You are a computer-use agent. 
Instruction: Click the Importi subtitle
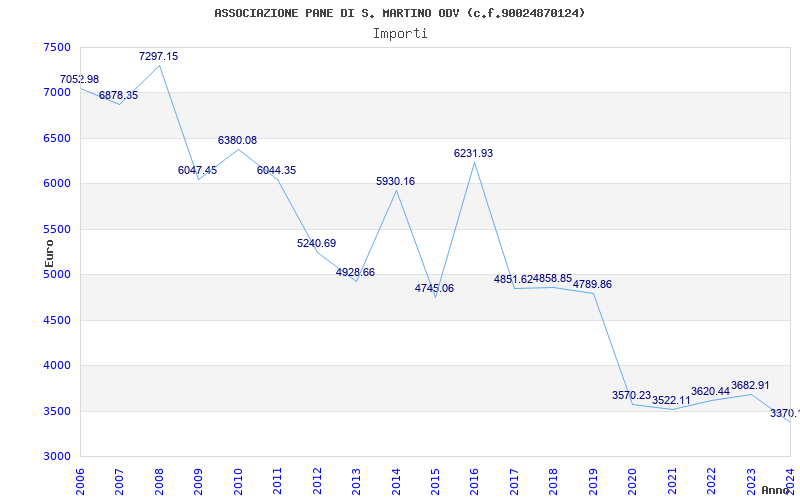[400, 34]
